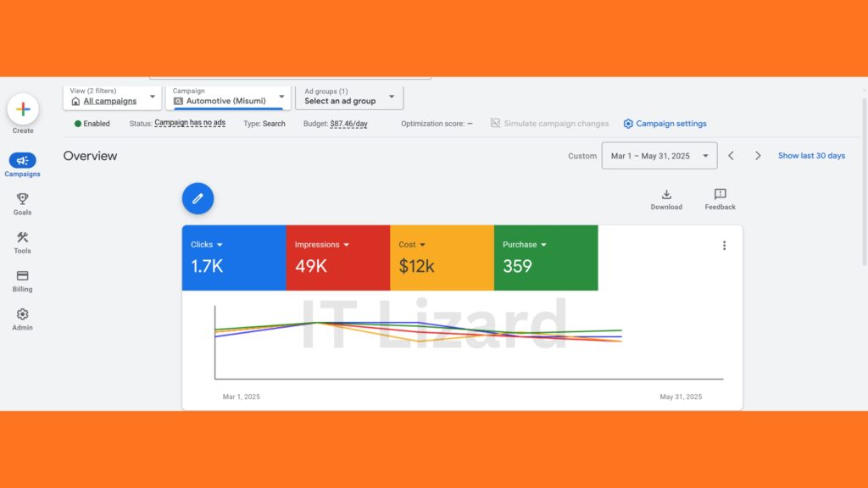The width and height of the screenshot is (868, 488).
Task: Open the Cost metric dropdown
Action: pos(421,244)
